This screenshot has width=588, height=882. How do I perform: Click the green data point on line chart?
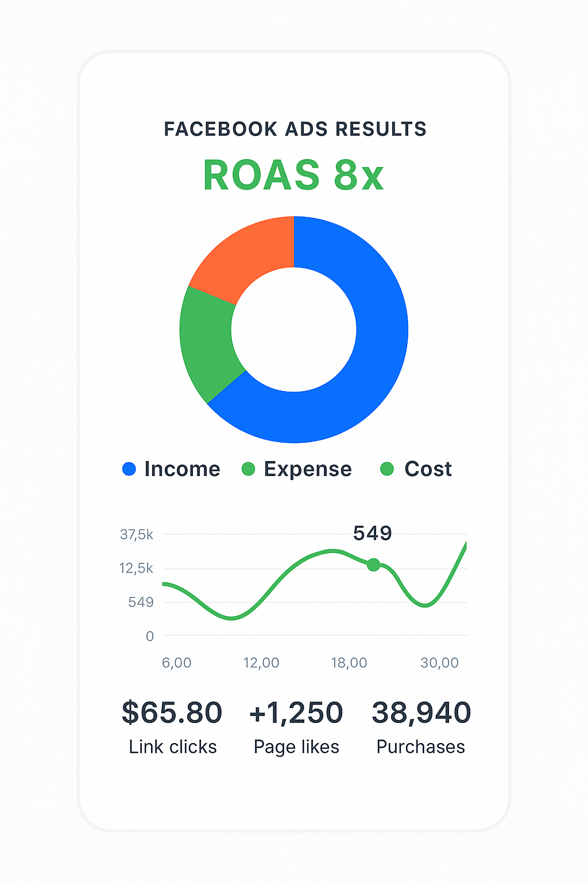(373, 564)
